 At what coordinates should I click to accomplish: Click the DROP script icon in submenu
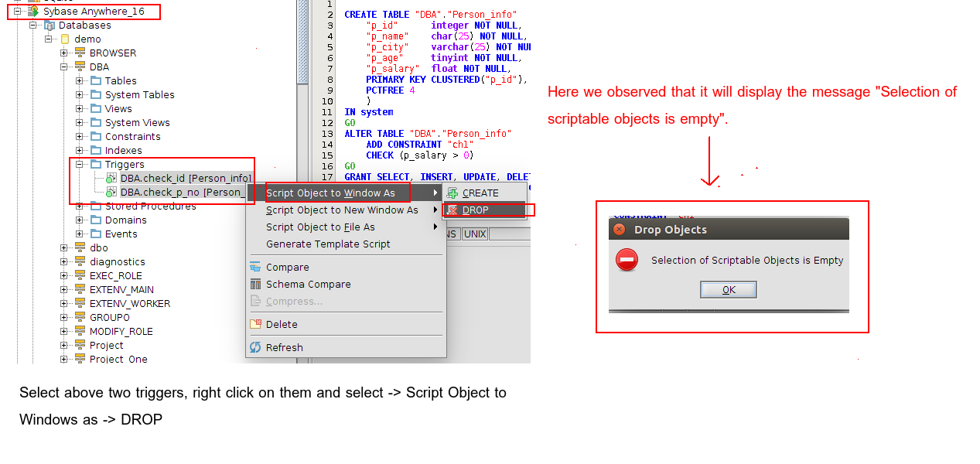click(x=452, y=210)
